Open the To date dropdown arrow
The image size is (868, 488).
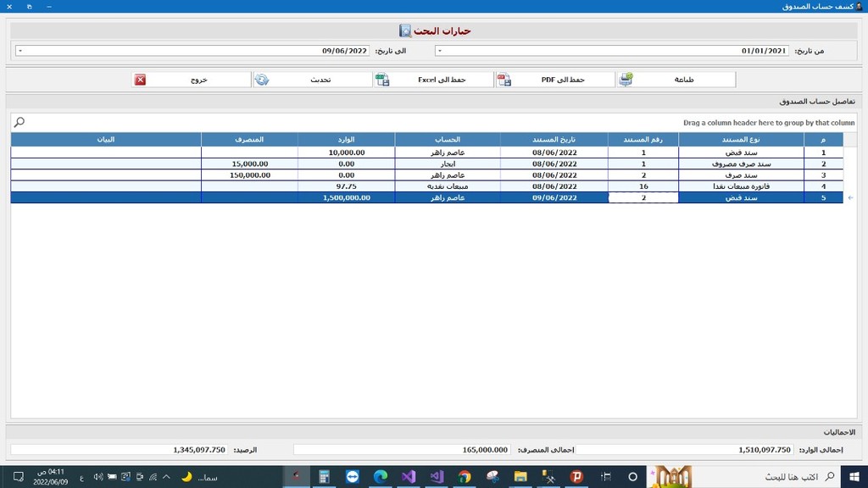[20, 51]
